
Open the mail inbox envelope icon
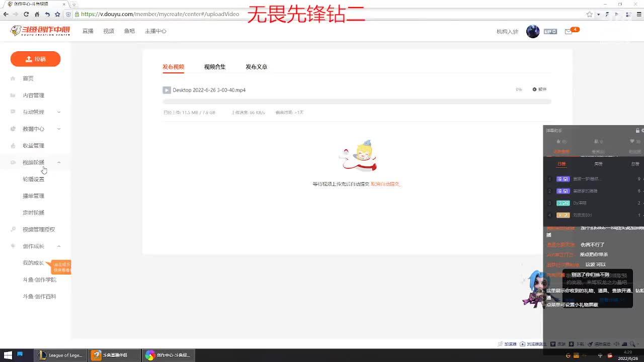(569, 32)
